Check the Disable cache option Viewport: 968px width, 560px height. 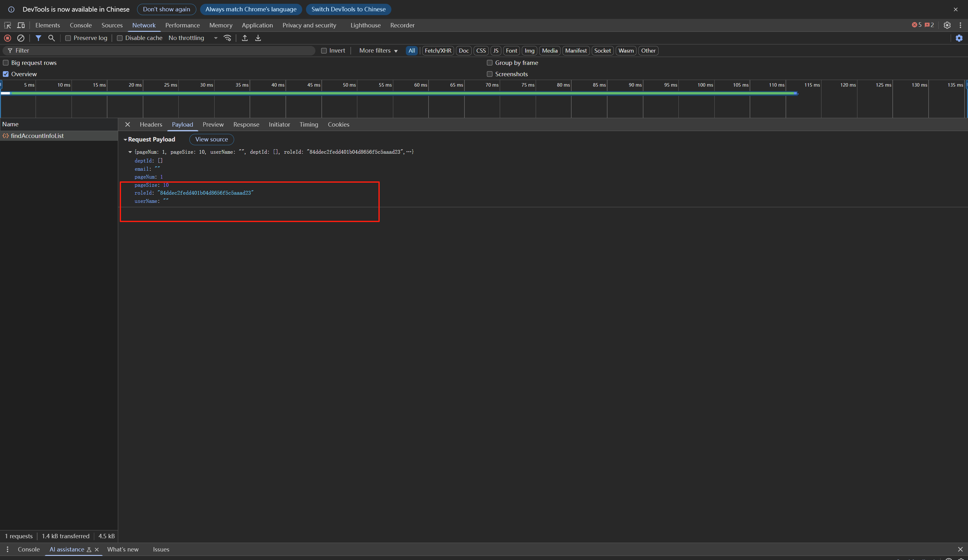(120, 38)
